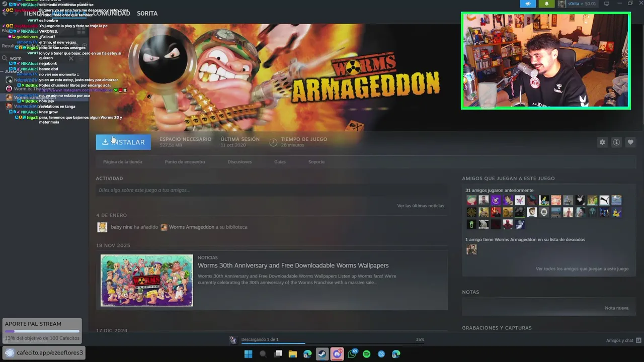Open Windows taskbar search
Image resolution: width=644 pixels, height=362 pixels.
[263, 354]
